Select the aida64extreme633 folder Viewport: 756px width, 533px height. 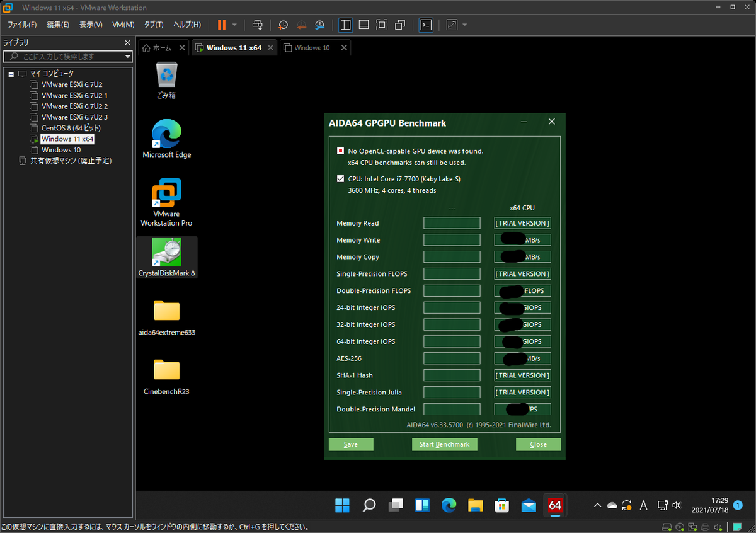(x=167, y=318)
